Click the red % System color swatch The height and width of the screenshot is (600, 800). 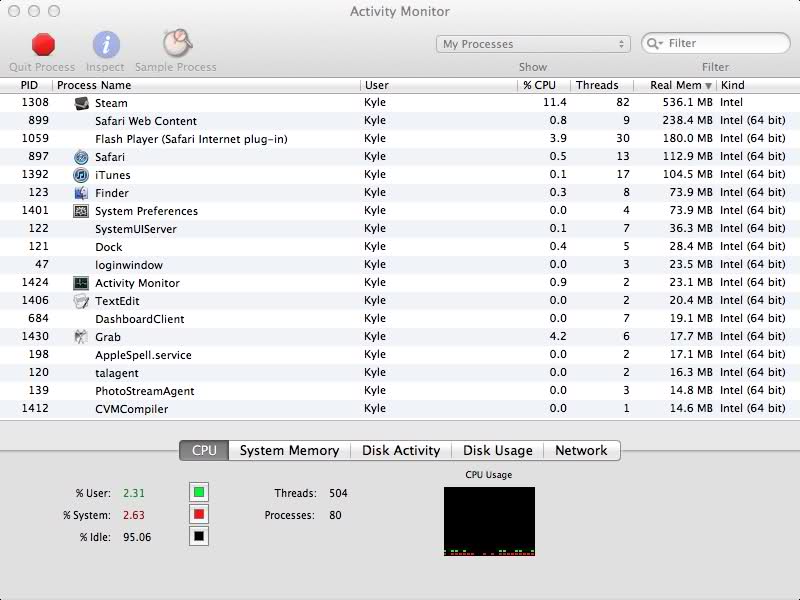(199, 514)
